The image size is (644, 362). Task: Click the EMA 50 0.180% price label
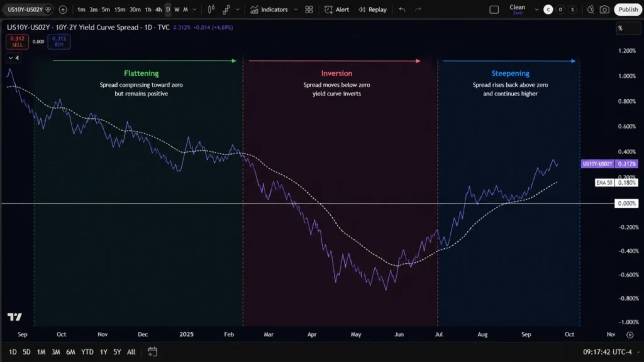[616, 183]
